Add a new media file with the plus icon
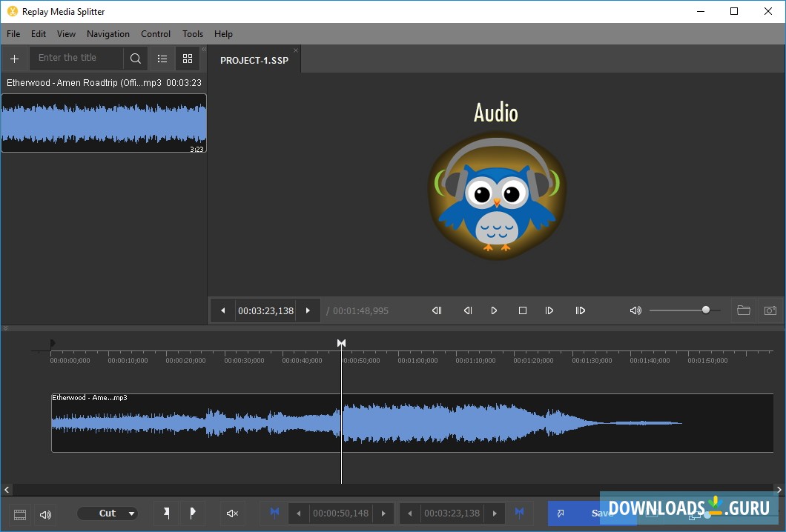 (14, 58)
